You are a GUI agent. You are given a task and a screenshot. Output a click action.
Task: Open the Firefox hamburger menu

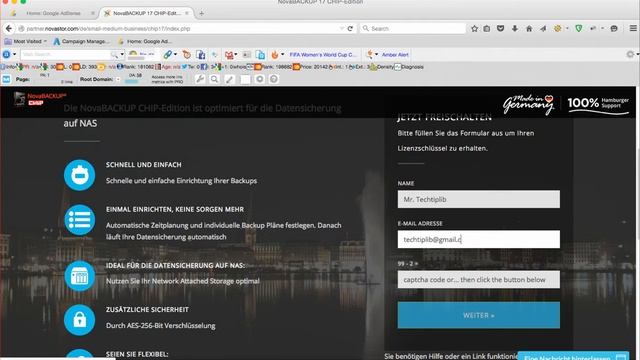[633, 29]
